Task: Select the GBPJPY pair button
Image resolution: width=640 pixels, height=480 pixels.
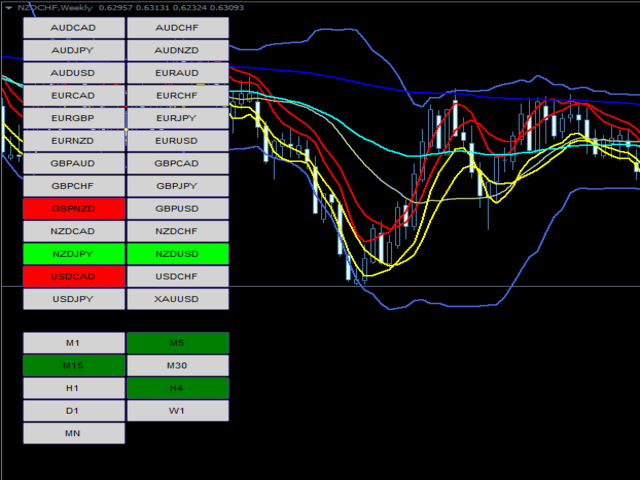Action: click(177, 186)
